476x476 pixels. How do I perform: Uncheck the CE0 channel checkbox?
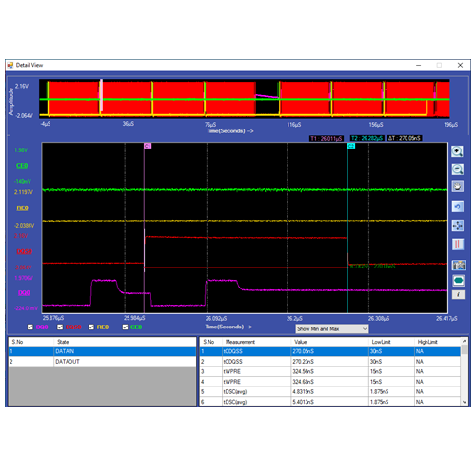[125, 327]
